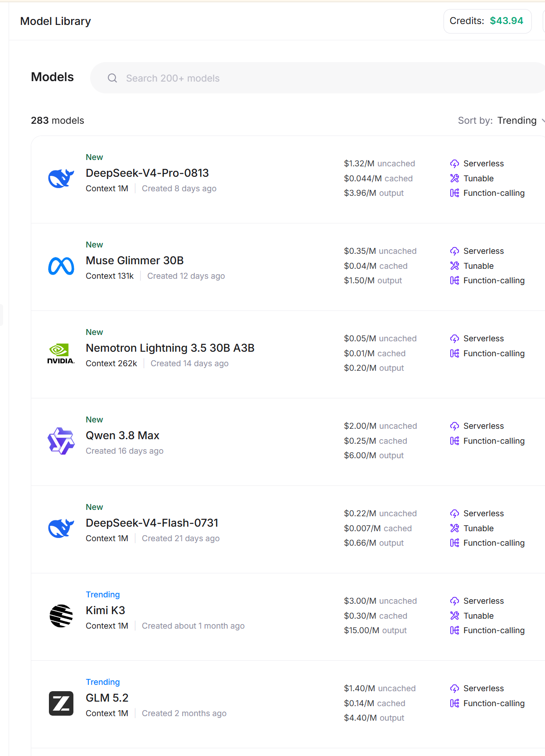Open the DeepSeek-V4-Pro-0813 model page
This screenshot has width=545, height=756.
[147, 173]
